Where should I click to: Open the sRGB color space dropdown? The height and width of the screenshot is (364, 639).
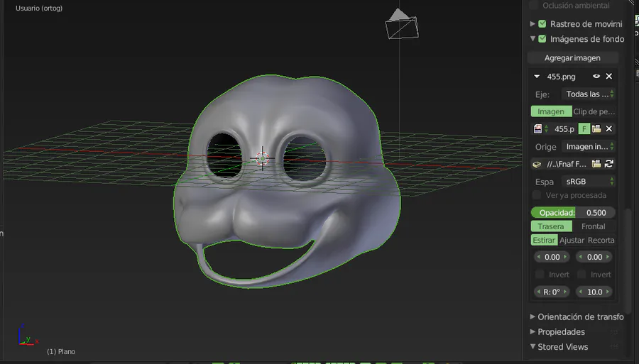pyautogui.click(x=588, y=182)
